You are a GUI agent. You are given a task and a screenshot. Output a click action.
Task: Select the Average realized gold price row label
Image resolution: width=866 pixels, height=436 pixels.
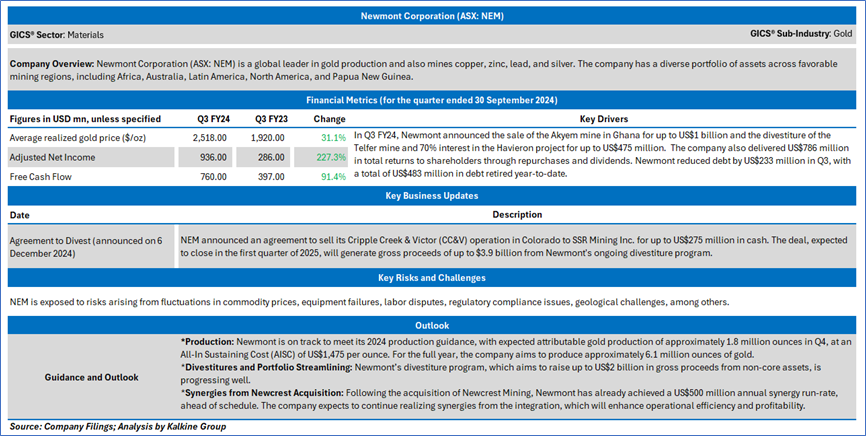(77, 138)
